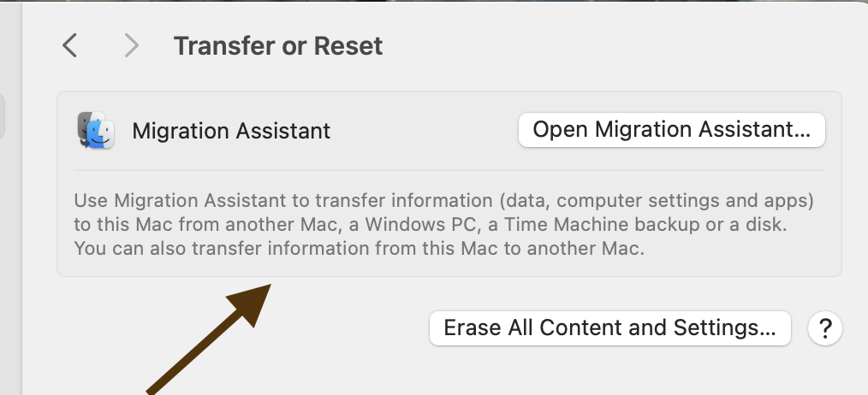Click the Transfer or Reset page title
The image size is (868, 395).
278,45
